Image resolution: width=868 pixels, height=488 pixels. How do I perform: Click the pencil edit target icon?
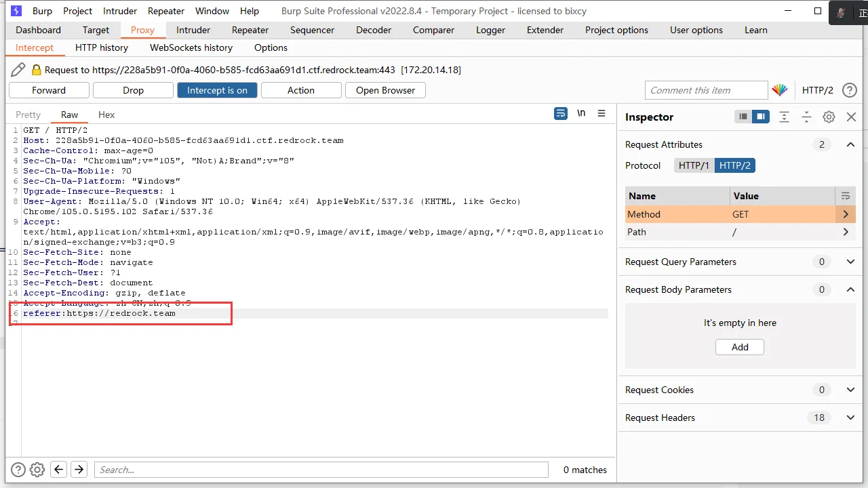pyautogui.click(x=18, y=70)
